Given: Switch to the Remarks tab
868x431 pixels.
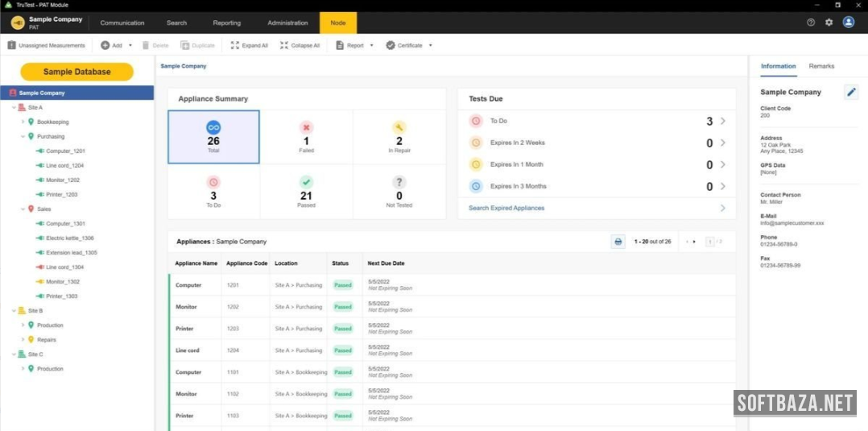Looking at the screenshot, I should (x=821, y=66).
